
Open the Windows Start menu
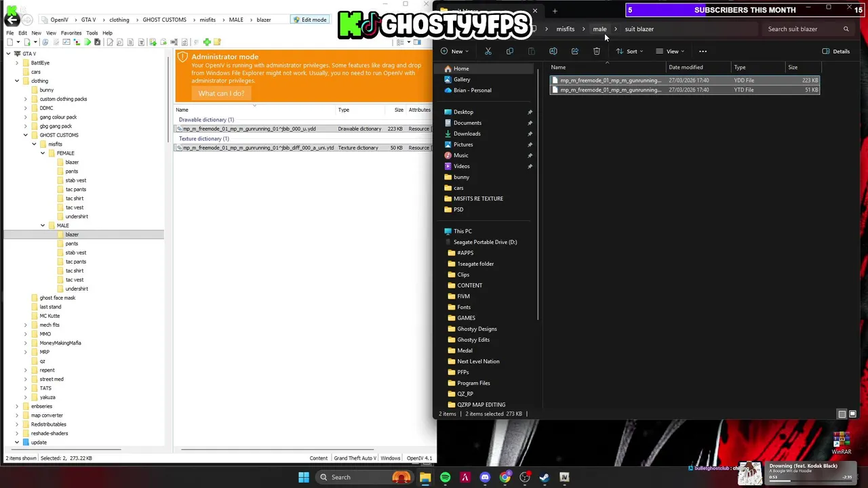coord(304,477)
